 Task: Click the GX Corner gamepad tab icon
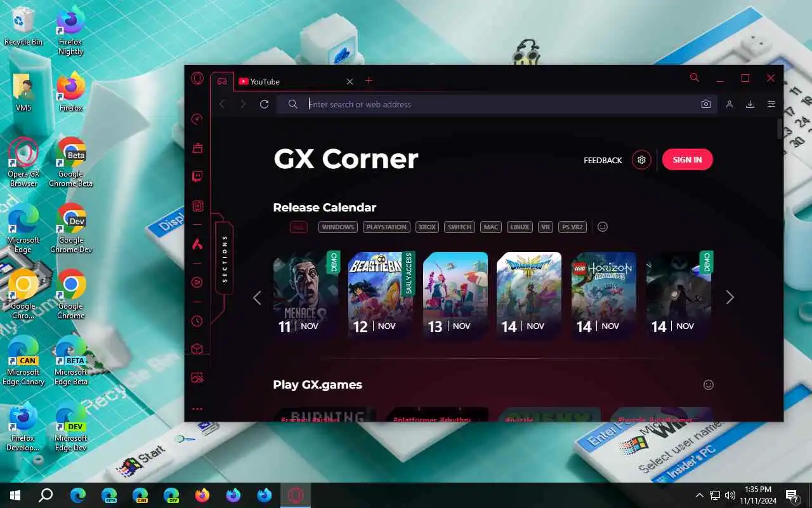point(222,81)
